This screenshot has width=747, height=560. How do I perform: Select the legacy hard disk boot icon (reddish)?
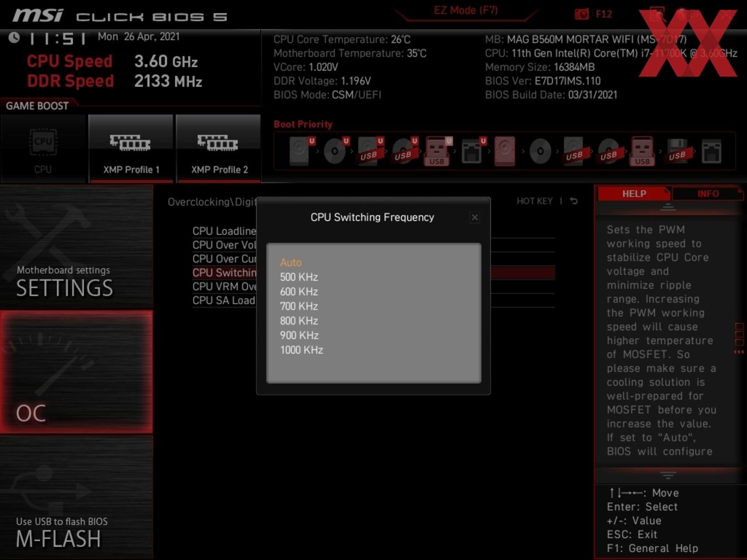505,151
